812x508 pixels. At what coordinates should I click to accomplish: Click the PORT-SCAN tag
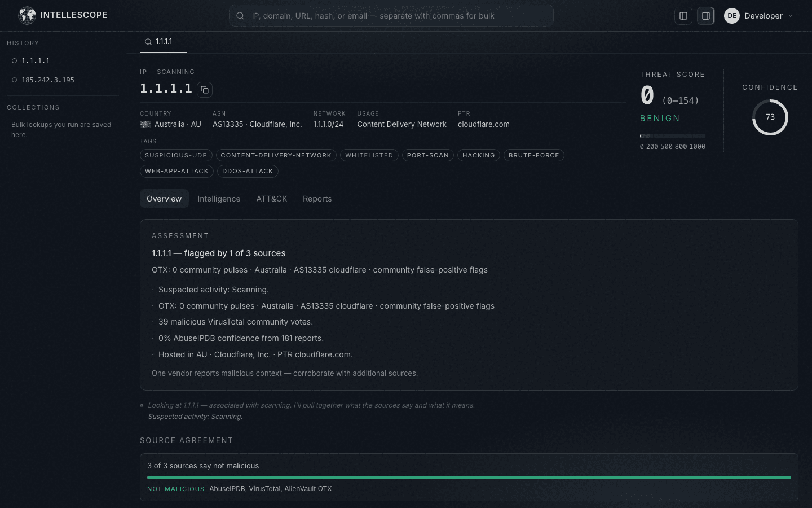click(428, 155)
